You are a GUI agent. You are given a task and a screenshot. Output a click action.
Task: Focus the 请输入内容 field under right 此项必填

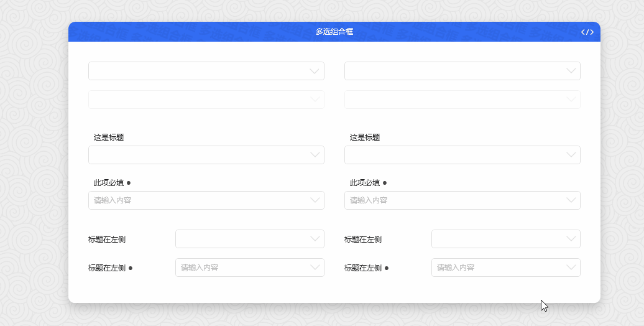462,200
